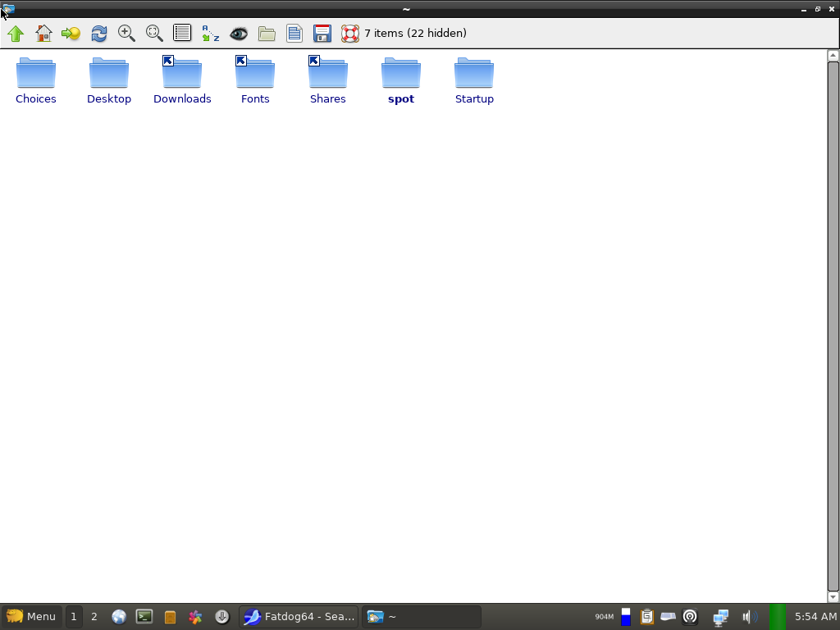This screenshot has width=840, height=630.
Task: Click the floppy disk save icon
Action: tap(322, 34)
